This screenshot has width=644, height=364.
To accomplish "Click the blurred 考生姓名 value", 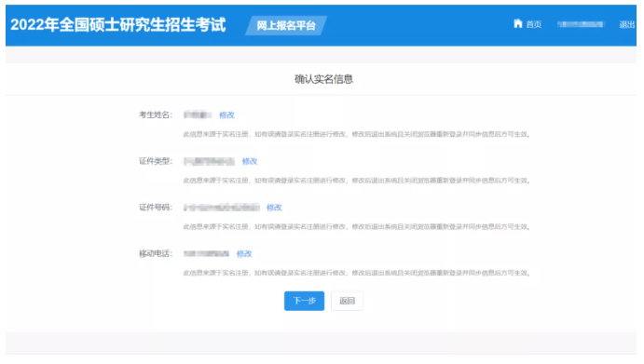I will click(198, 115).
